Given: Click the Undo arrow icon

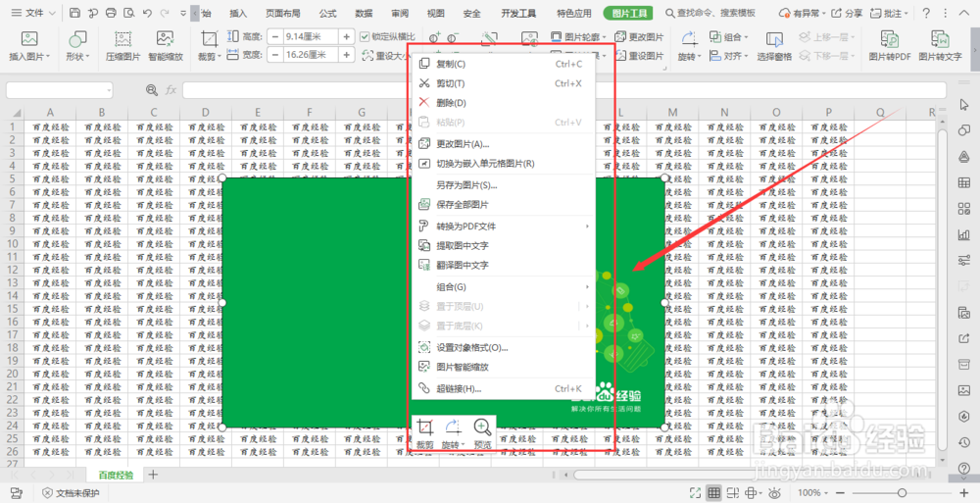Looking at the screenshot, I should 147,13.
